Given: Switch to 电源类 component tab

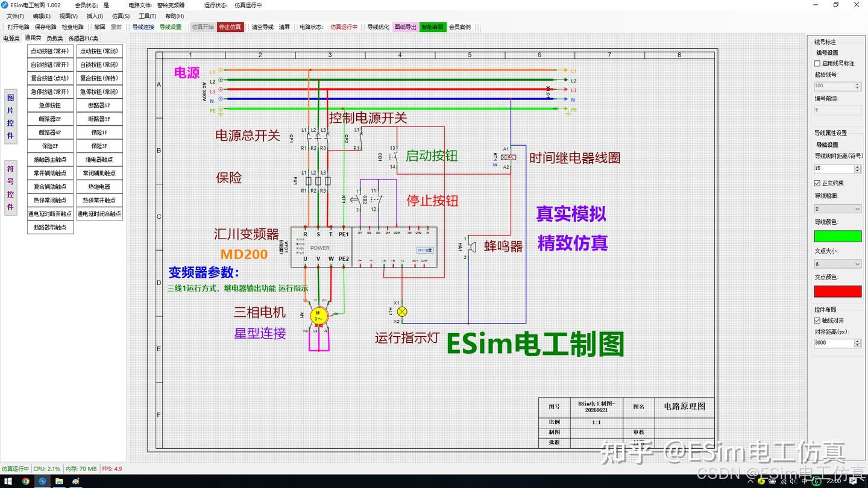Looking at the screenshot, I should pyautogui.click(x=11, y=39).
